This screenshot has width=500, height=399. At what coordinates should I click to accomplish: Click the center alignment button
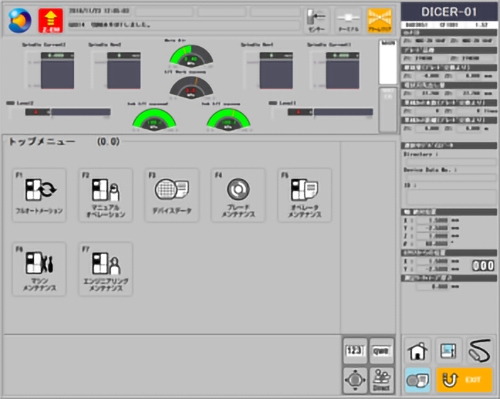(316, 21)
